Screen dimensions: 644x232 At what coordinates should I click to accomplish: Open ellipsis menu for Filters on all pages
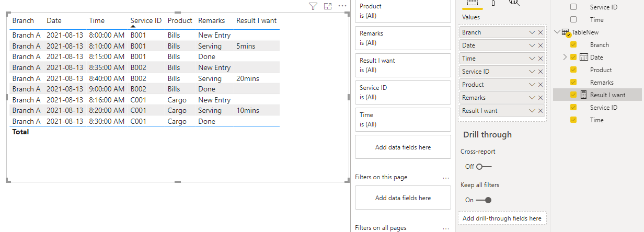point(446,228)
